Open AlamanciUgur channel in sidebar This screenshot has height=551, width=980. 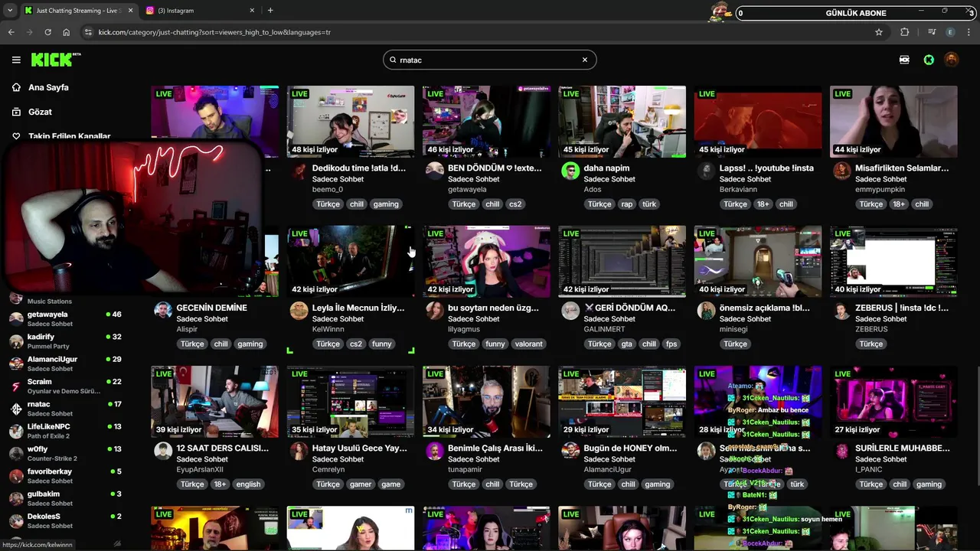(x=65, y=364)
